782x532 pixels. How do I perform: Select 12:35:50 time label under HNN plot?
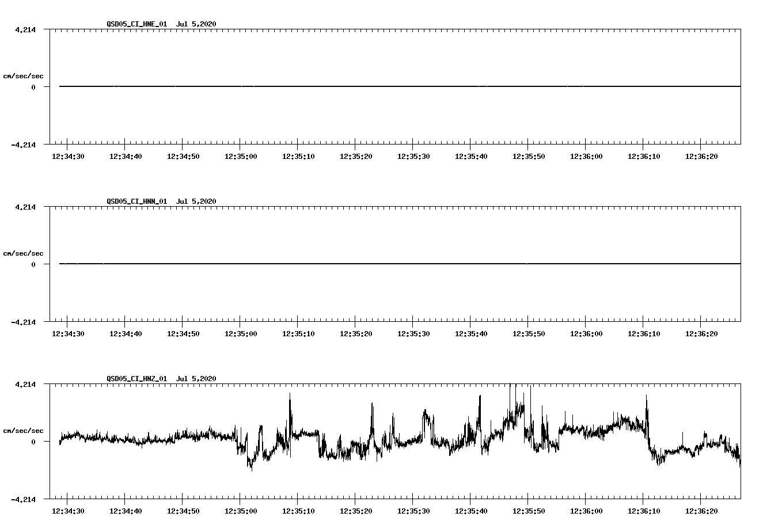529,334
